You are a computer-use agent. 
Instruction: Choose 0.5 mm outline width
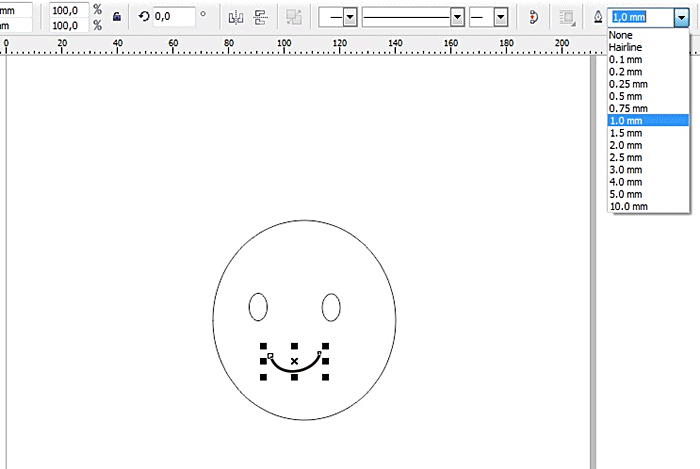(x=648, y=96)
